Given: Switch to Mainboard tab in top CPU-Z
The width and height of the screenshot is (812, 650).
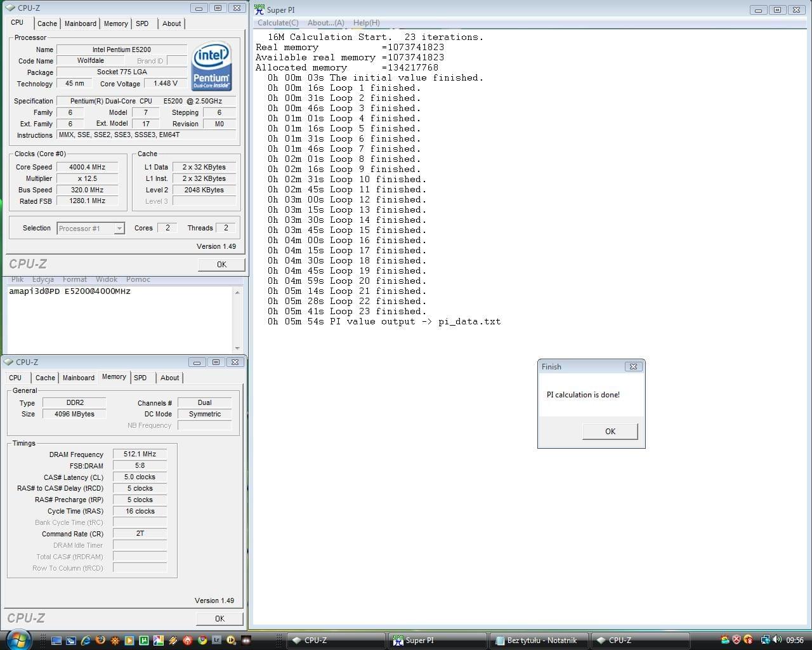Looking at the screenshot, I should pos(81,23).
